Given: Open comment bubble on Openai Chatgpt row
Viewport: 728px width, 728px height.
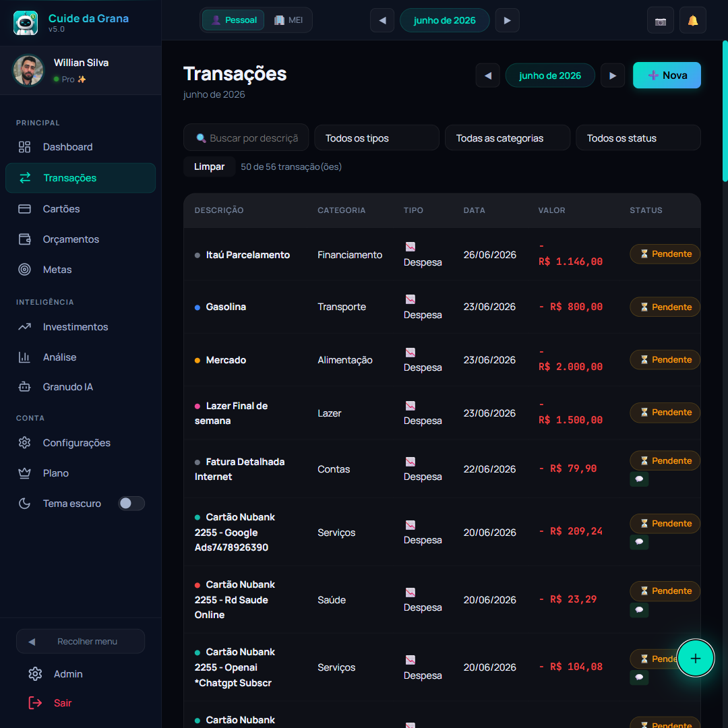Looking at the screenshot, I should point(639,677).
